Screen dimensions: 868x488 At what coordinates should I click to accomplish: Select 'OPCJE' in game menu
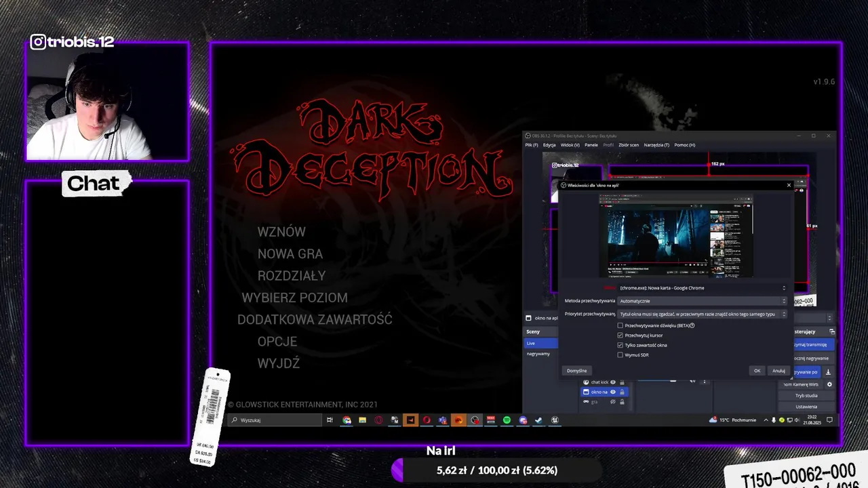click(x=277, y=342)
